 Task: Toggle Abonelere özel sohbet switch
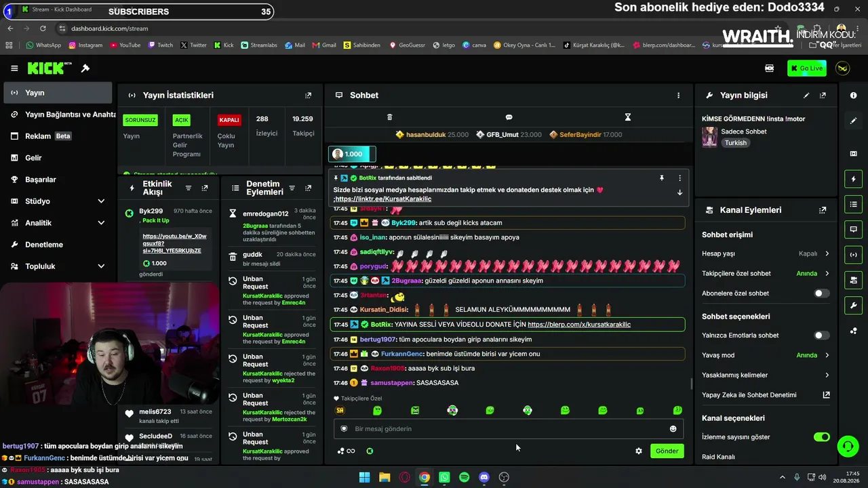point(821,293)
